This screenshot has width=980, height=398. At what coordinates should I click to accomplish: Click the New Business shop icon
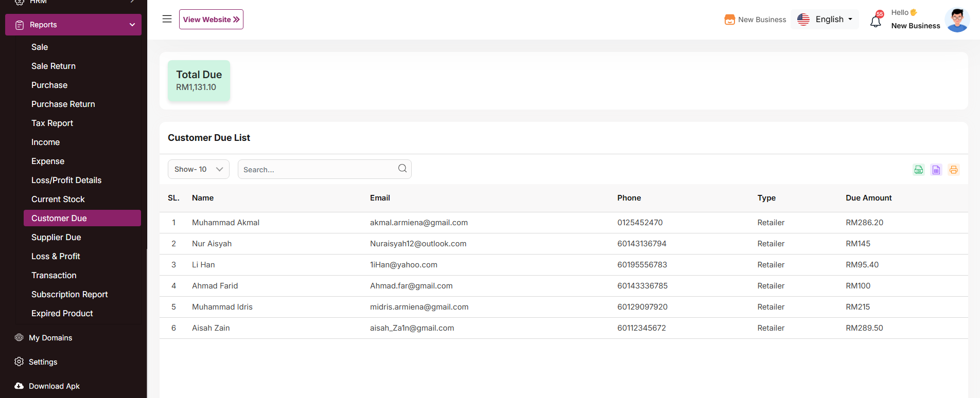pyautogui.click(x=729, y=20)
